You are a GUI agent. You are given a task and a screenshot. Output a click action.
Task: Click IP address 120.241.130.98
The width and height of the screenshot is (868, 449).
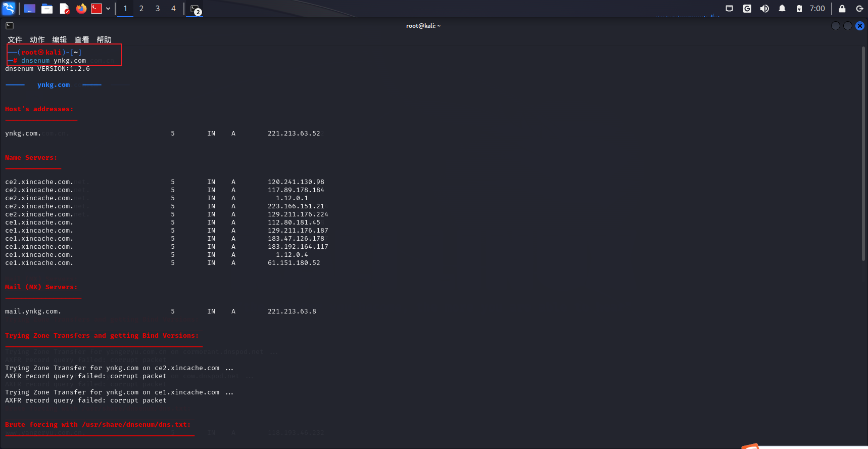(x=296, y=182)
